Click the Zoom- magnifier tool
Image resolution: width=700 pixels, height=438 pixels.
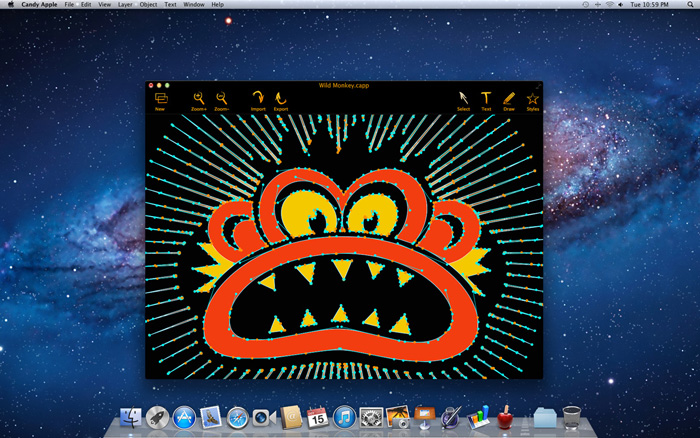[x=221, y=101]
